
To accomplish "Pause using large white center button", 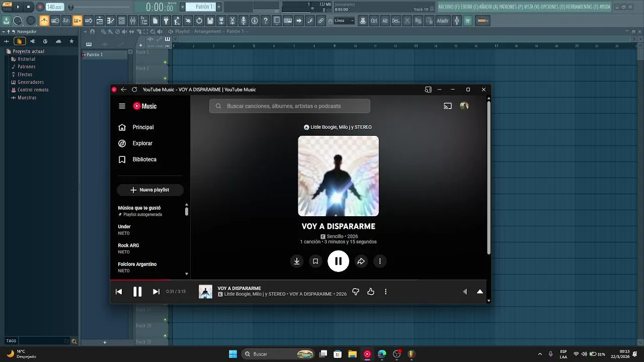I will click(x=338, y=261).
